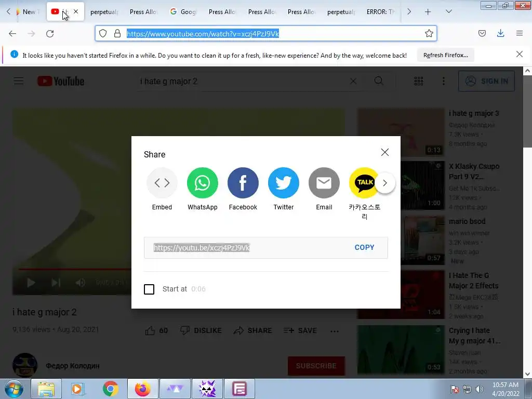The height and width of the screenshot is (399, 532).
Task: Open SHARE below the video
Action: pyautogui.click(x=253, y=330)
